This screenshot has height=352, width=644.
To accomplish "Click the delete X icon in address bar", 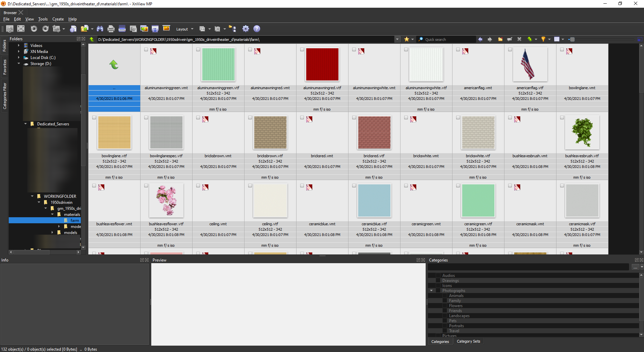I will [519, 40].
